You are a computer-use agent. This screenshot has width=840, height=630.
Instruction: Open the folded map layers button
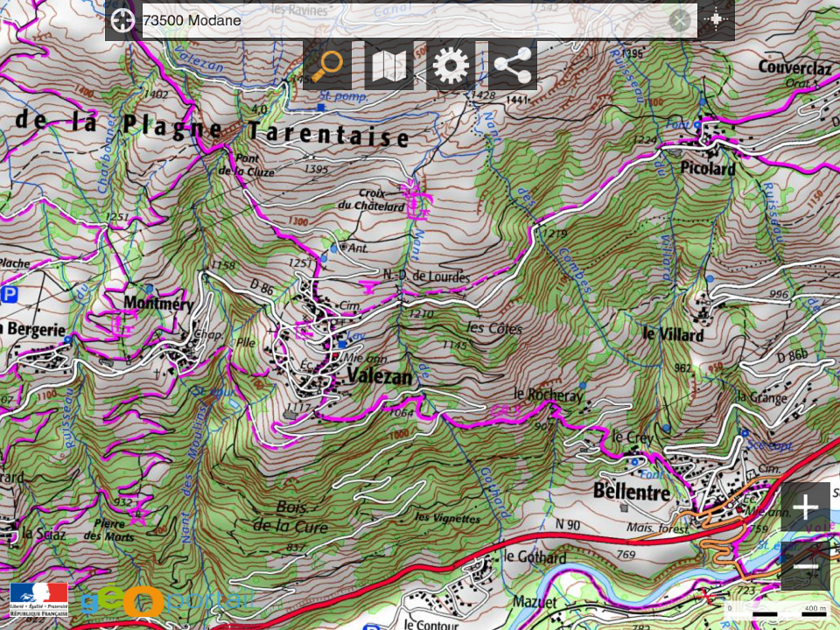coord(388,66)
